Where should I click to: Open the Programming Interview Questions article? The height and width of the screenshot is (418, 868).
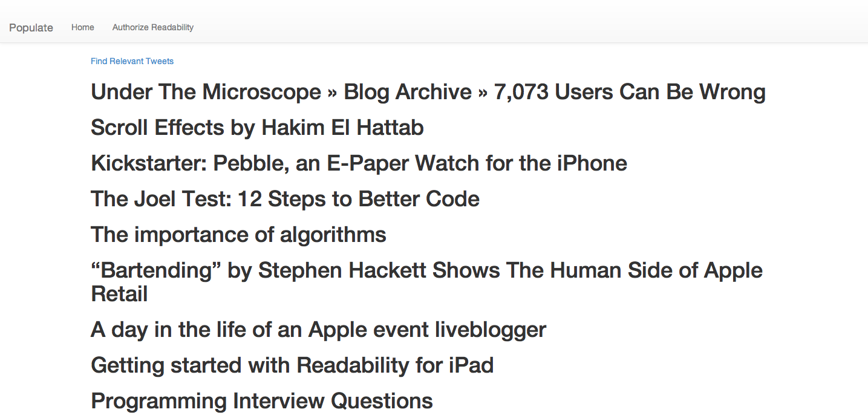[x=262, y=401]
